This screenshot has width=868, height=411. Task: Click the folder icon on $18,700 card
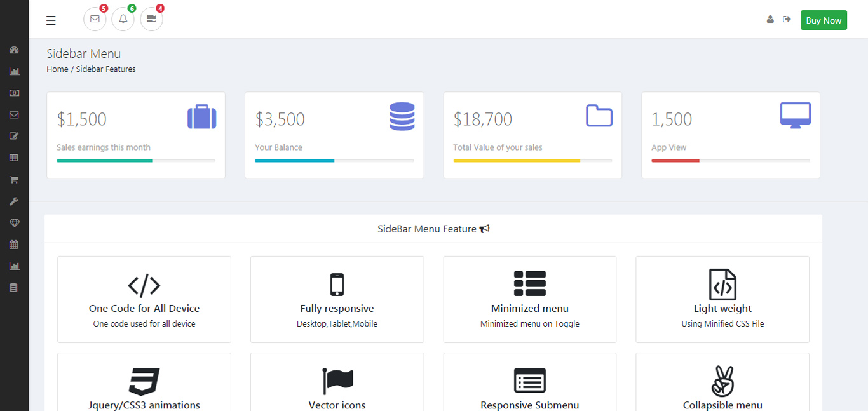[599, 116]
